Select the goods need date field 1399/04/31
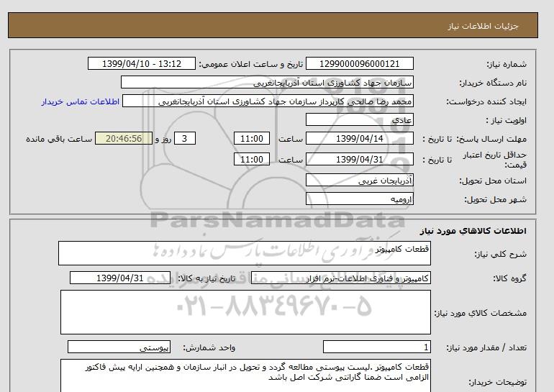The image size is (554, 392). tap(120, 278)
